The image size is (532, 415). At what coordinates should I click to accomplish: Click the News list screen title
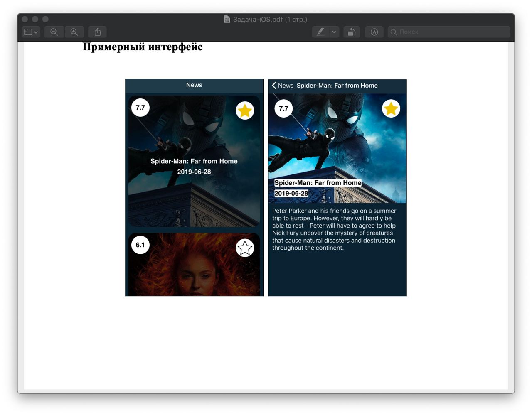pos(194,85)
